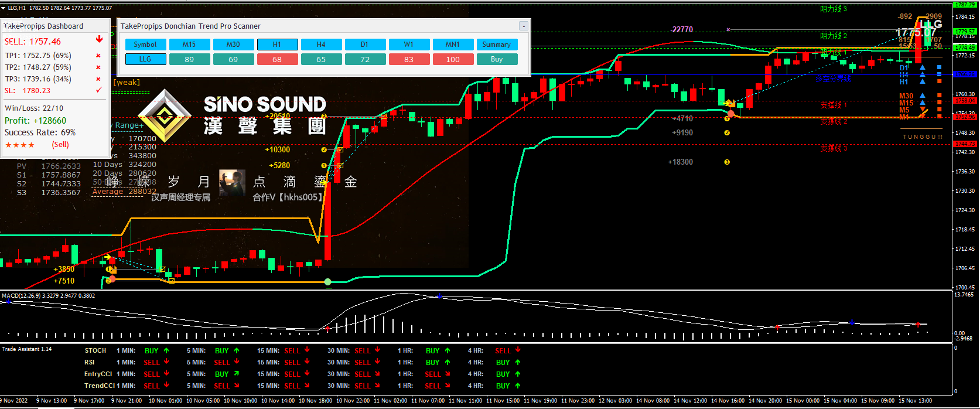Image resolution: width=980 pixels, height=409 pixels.
Task: Click the D1 blue up-arrow trend icon
Action: pos(923,68)
